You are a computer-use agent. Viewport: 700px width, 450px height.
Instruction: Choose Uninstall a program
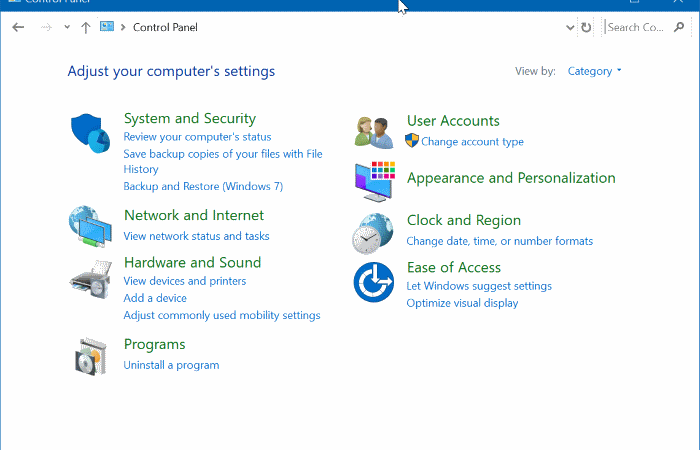171,365
